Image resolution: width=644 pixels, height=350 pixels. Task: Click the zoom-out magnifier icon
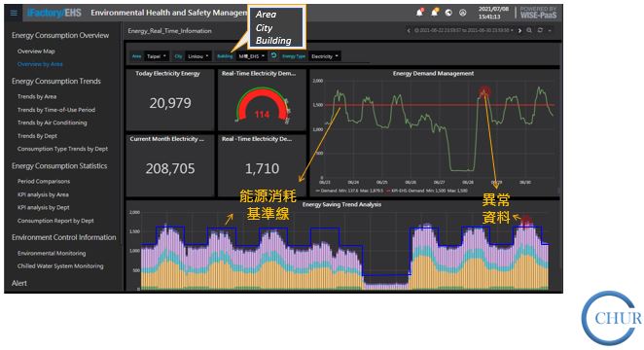pyautogui.click(x=529, y=30)
